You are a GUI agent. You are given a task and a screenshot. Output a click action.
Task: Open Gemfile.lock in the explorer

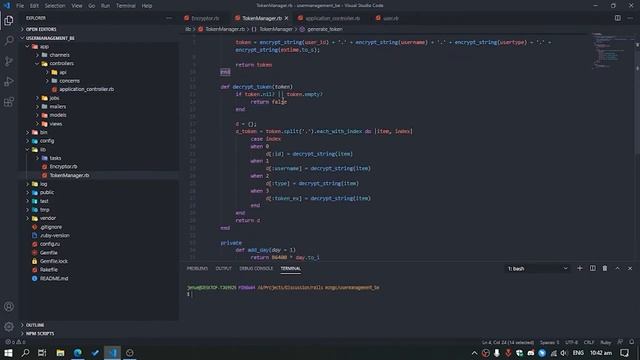point(54,261)
